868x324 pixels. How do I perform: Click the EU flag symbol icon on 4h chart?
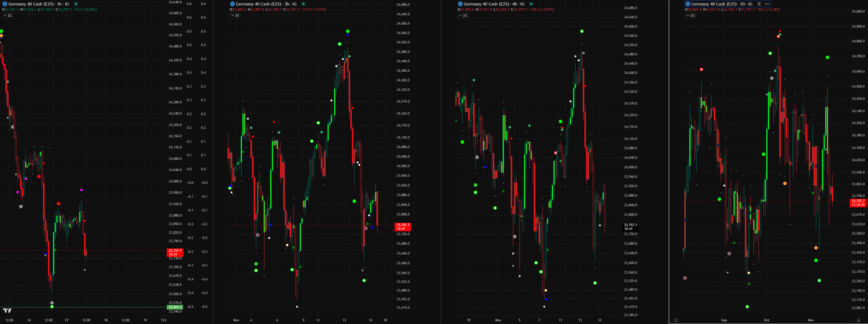[x=460, y=4]
